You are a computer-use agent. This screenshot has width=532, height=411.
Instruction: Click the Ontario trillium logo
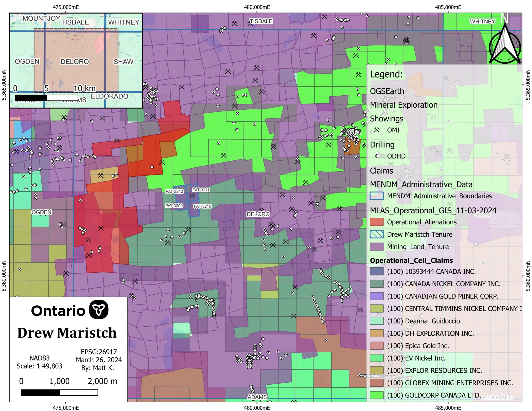(x=99, y=310)
